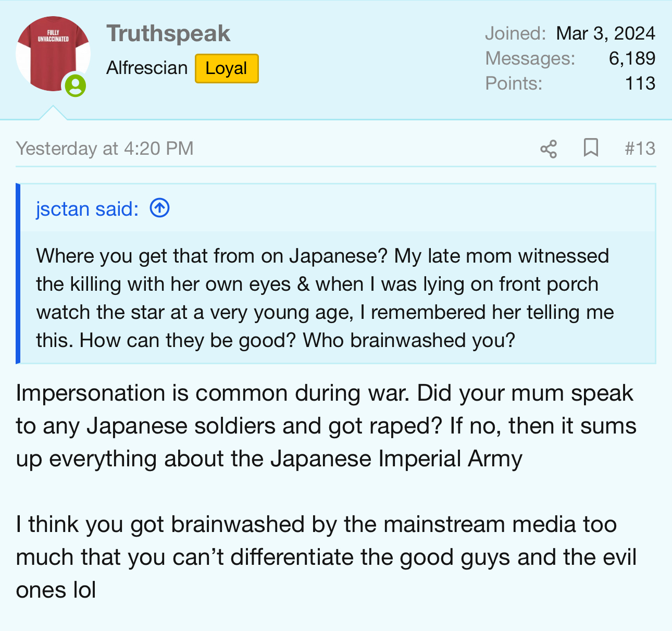The height and width of the screenshot is (631, 672).
Task: Click the Joined label in user info
Action: point(515,33)
